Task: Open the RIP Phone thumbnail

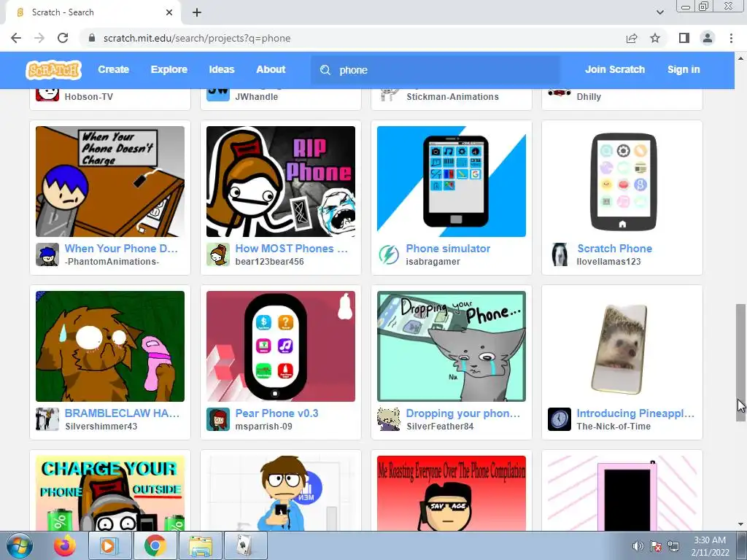Action: coord(281,182)
